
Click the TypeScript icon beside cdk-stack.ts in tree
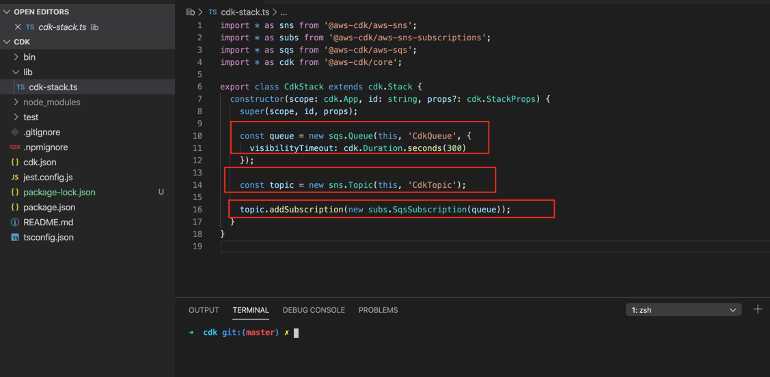21,87
